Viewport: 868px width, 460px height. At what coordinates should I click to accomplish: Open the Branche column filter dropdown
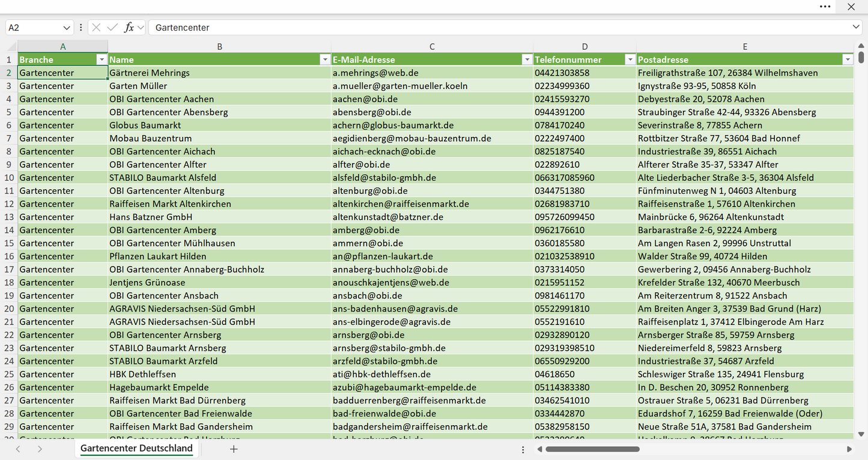[x=102, y=59]
